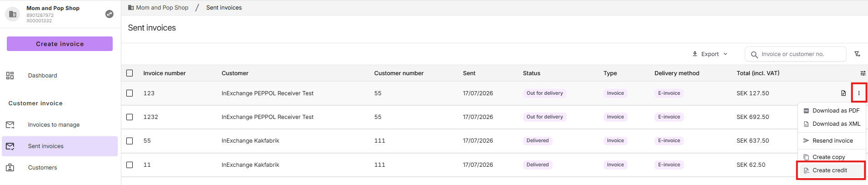Select the checkbox for invoice 1232

(x=130, y=117)
